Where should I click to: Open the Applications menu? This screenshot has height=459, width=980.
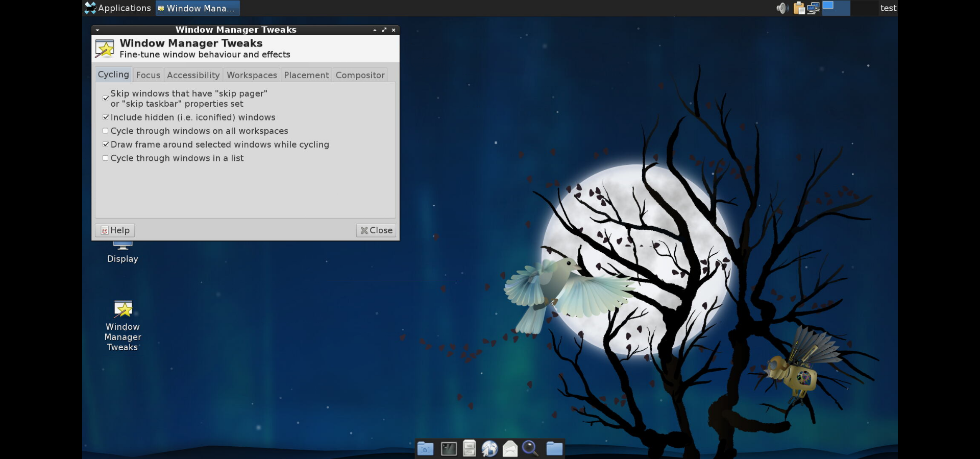[118, 8]
